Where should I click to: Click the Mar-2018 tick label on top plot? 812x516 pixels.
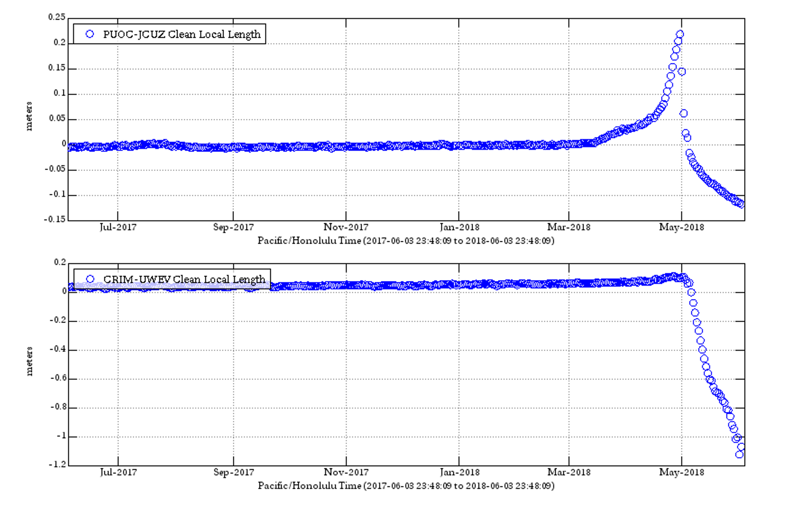tap(569, 227)
